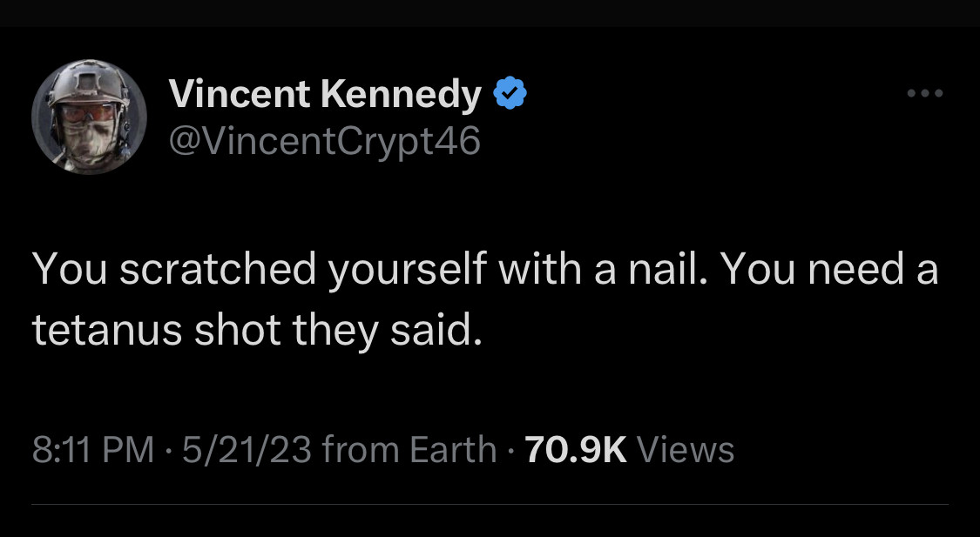
Task: Open the @VincentCrypt46 handle link
Action: click(x=324, y=140)
